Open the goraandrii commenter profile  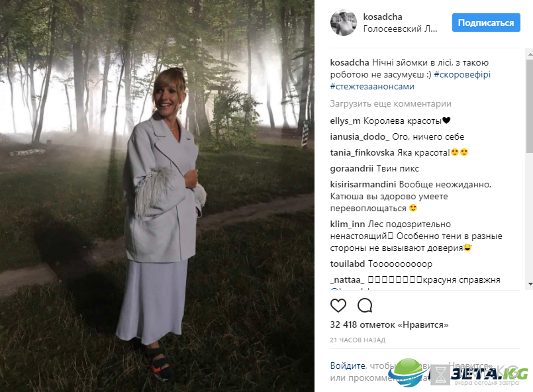pyautogui.click(x=352, y=169)
